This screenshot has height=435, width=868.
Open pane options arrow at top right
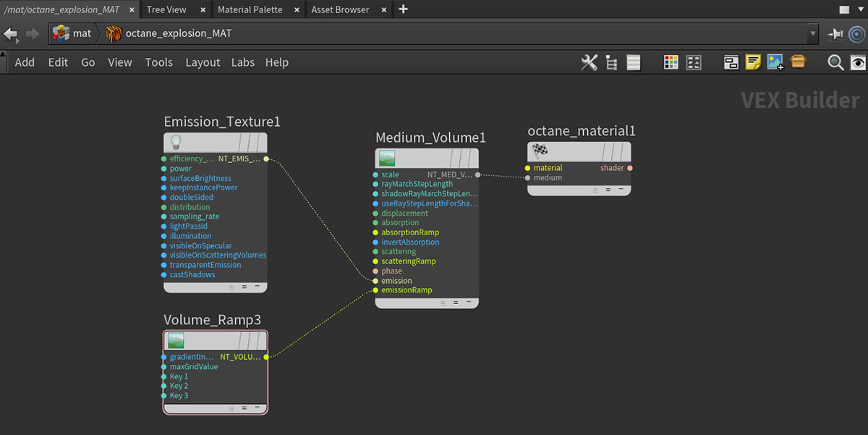pyautogui.click(x=860, y=9)
